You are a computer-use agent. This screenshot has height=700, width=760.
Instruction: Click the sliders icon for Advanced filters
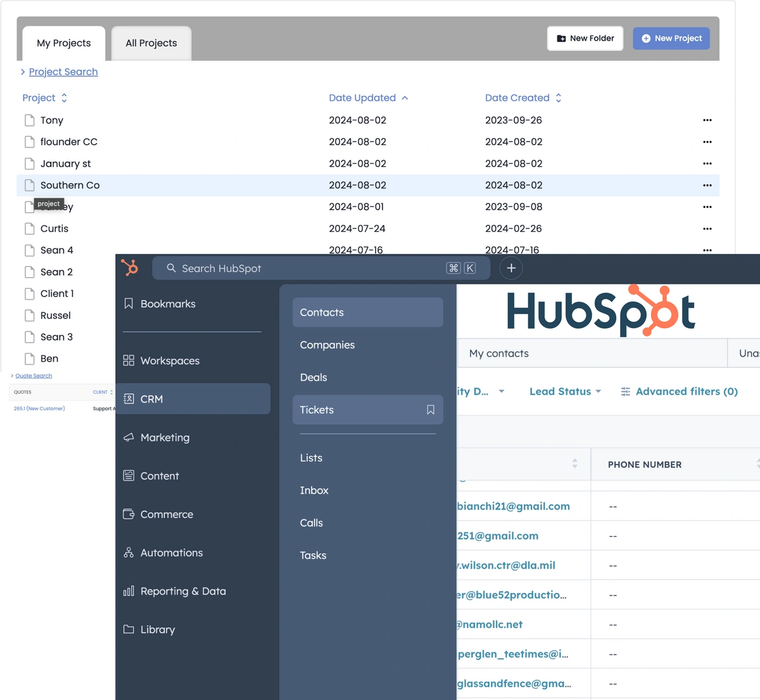[x=626, y=391]
